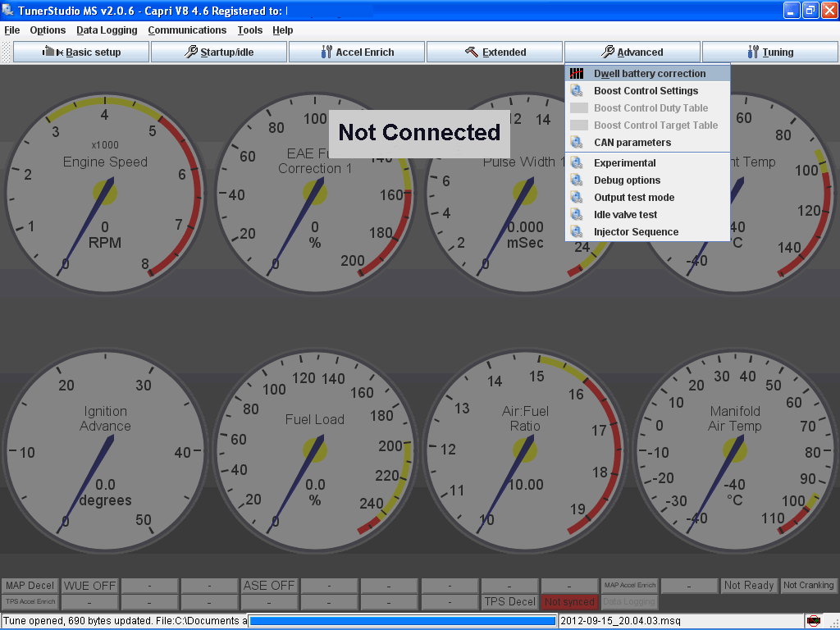Click the Idle valve test icon
The height and width of the screenshot is (630, 840).
(x=577, y=214)
